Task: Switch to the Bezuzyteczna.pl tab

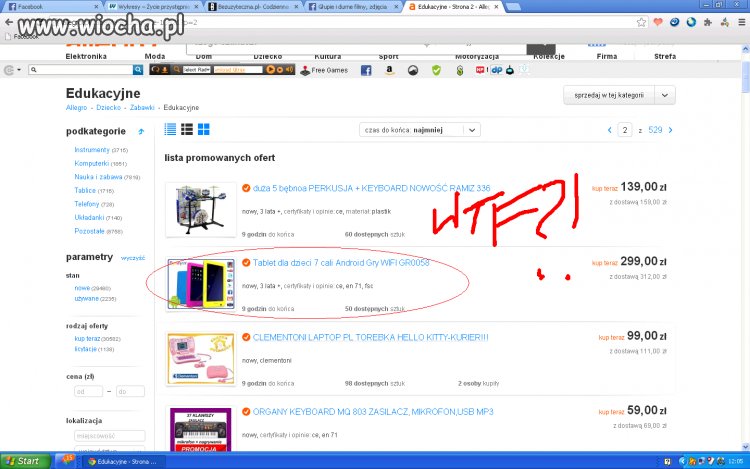Action: (253, 7)
